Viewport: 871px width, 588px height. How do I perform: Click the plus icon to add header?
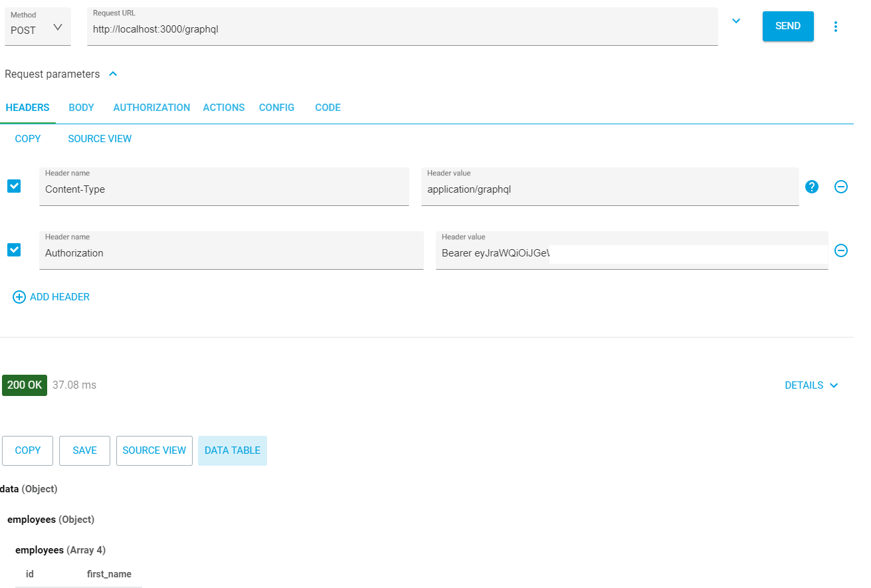19,297
